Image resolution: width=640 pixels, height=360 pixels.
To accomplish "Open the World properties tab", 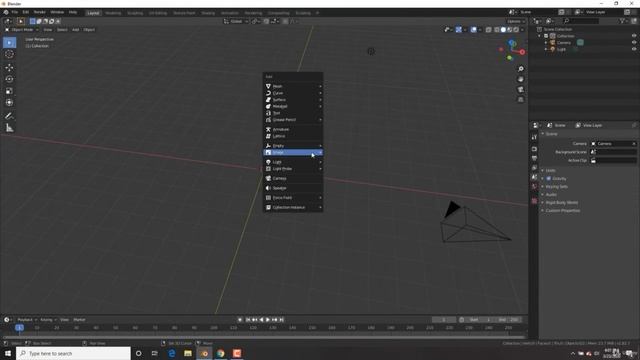I will pos(534,187).
